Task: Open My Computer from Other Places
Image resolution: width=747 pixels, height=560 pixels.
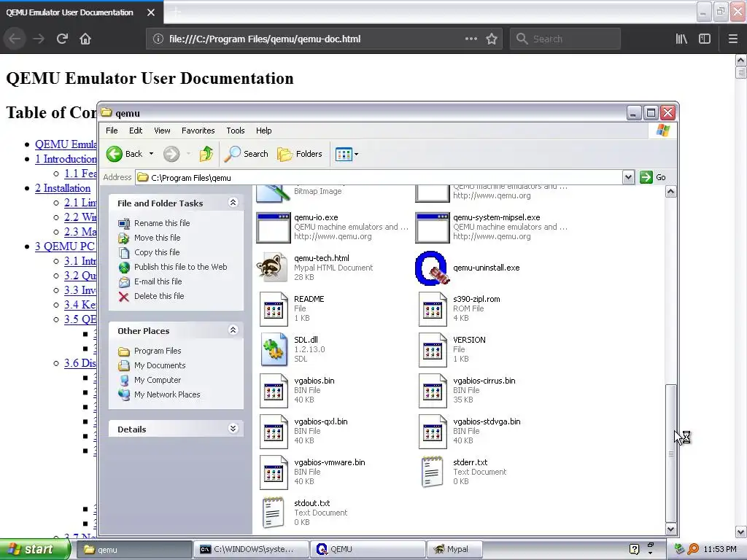Action: (x=158, y=380)
